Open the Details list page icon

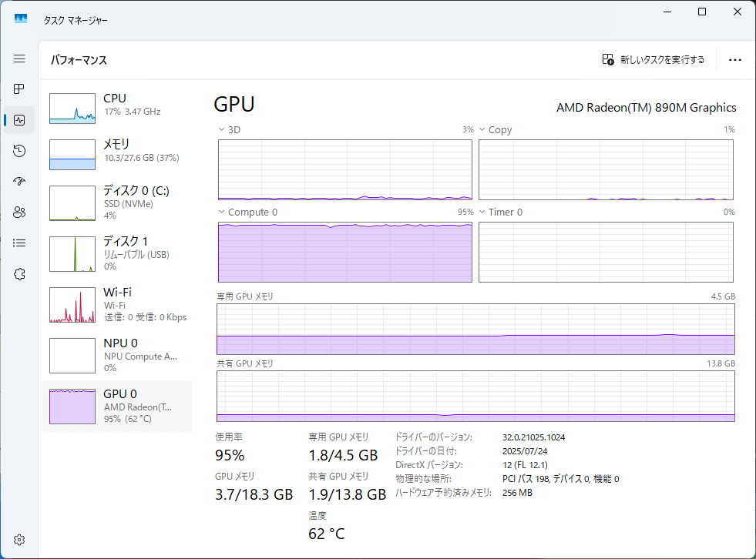click(19, 243)
